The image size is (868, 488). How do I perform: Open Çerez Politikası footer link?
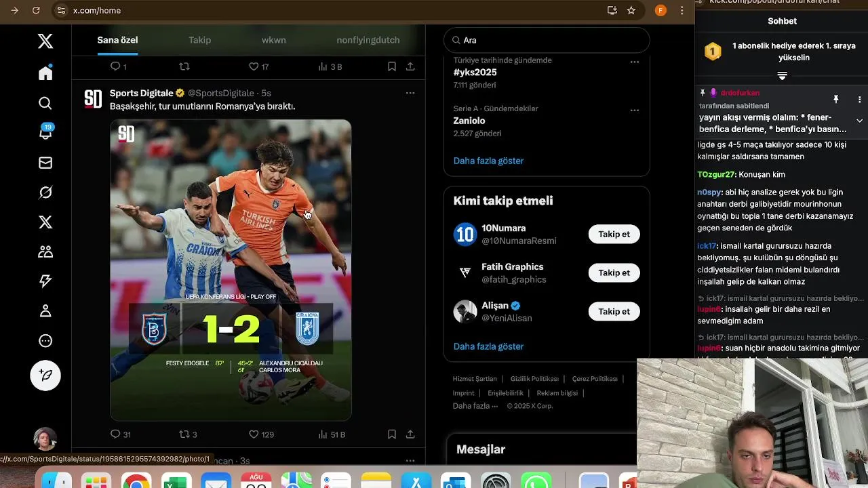[595, 379]
